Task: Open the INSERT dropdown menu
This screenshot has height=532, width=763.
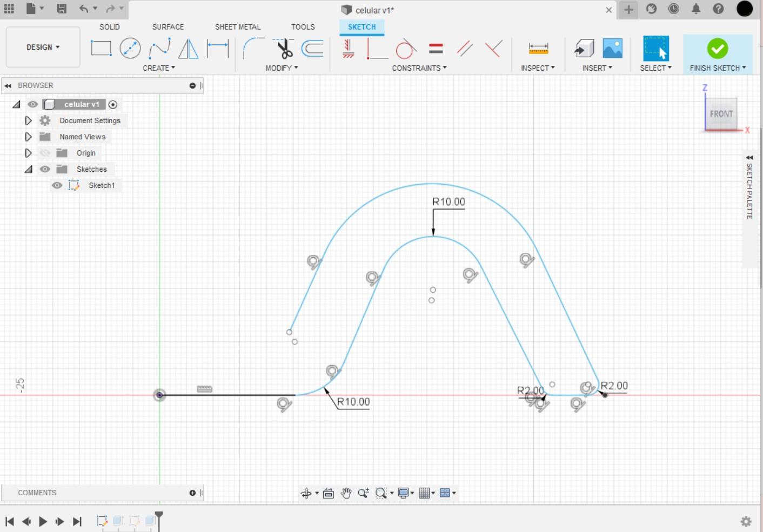Action: point(597,68)
